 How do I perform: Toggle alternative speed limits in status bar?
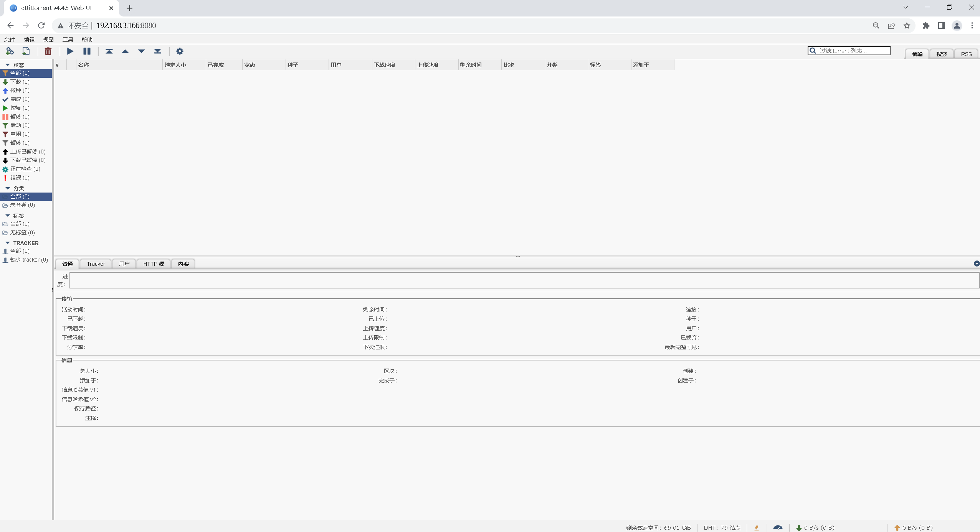[778, 528]
